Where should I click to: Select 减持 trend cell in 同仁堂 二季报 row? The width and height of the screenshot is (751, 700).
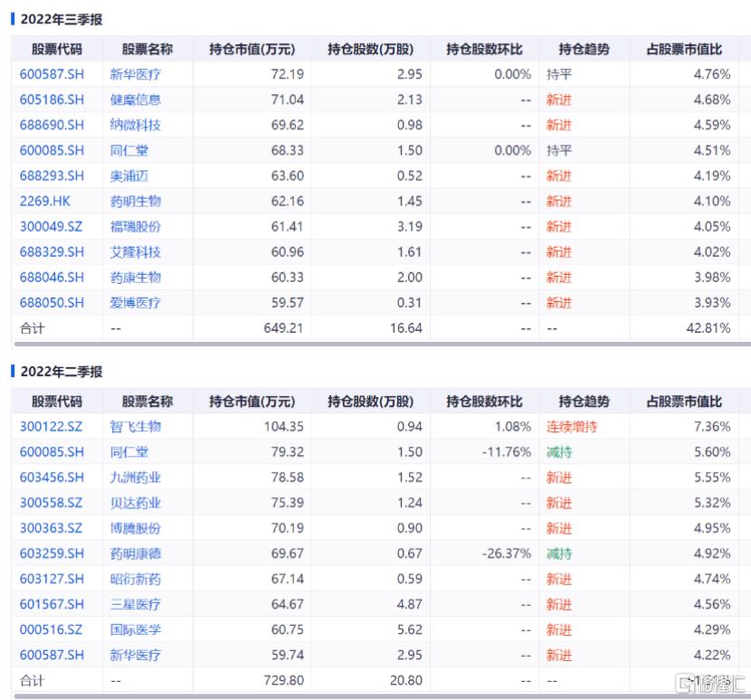tap(559, 452)
